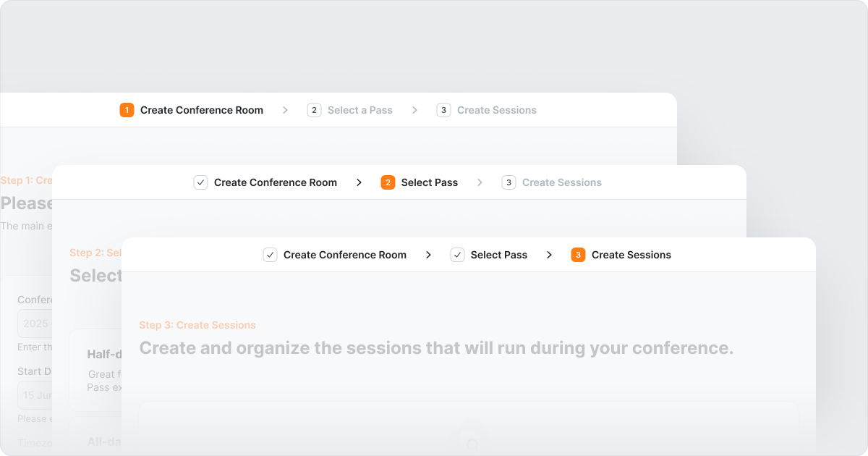Click chevron after 'Create Conference Room' in front window
This screenshot has width=868, height=456.
(428, 255)
